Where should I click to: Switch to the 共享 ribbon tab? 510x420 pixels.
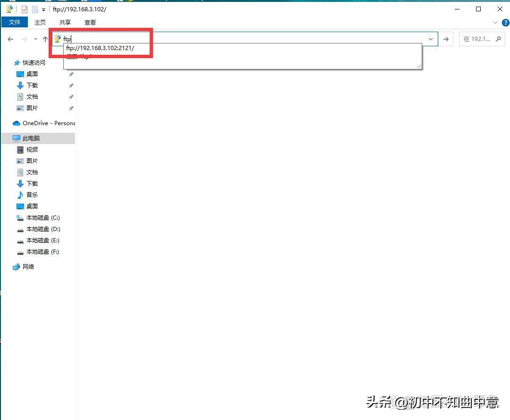(x=65, y=23)
